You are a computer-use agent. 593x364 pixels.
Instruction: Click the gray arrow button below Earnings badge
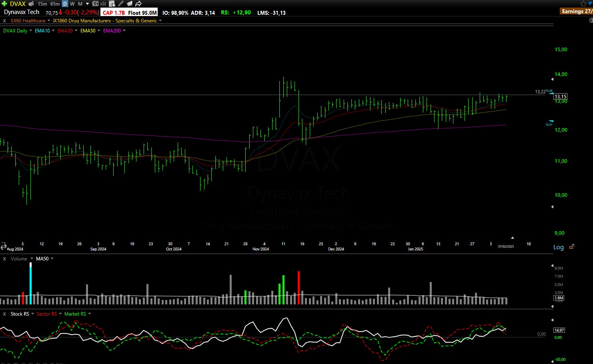[591, 20]
